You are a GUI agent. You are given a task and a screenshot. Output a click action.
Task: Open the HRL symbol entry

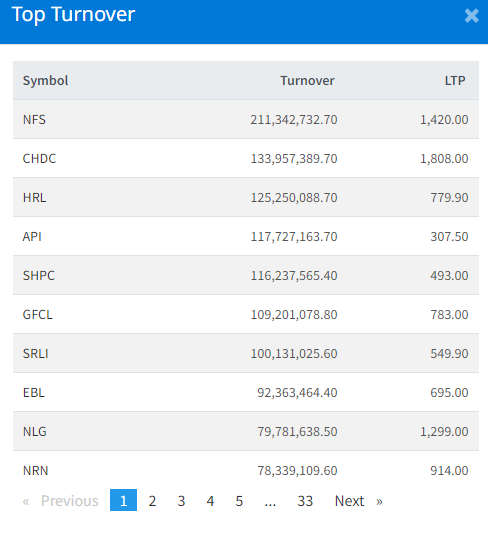35,198
